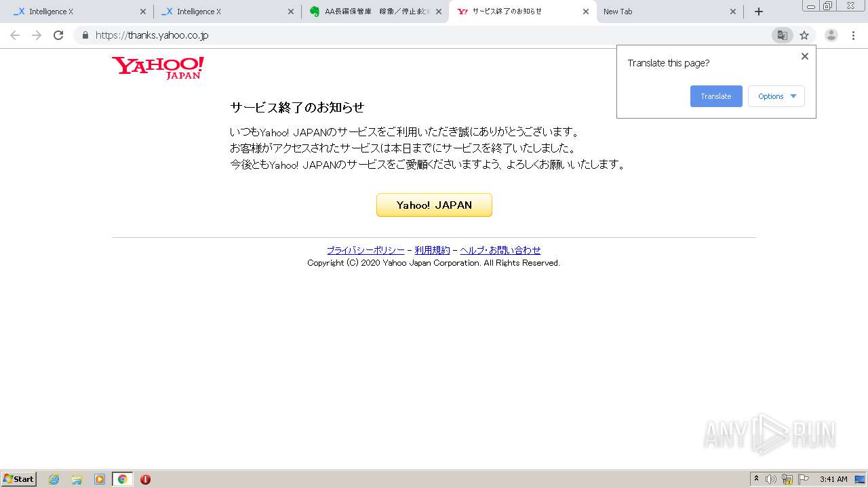Reload the current page
868x488 pixels.
[x=58, y=35]
